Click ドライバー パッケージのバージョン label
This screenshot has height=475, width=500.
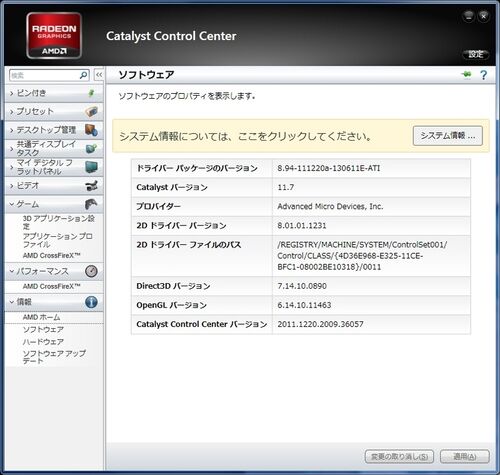click(197, 168)
